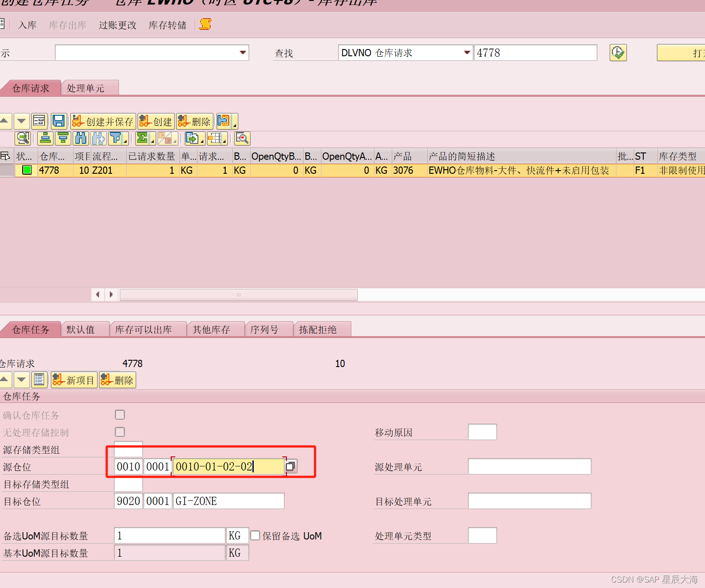
Task: Click the scroll right arrow under grid
Action: [111, 294]
